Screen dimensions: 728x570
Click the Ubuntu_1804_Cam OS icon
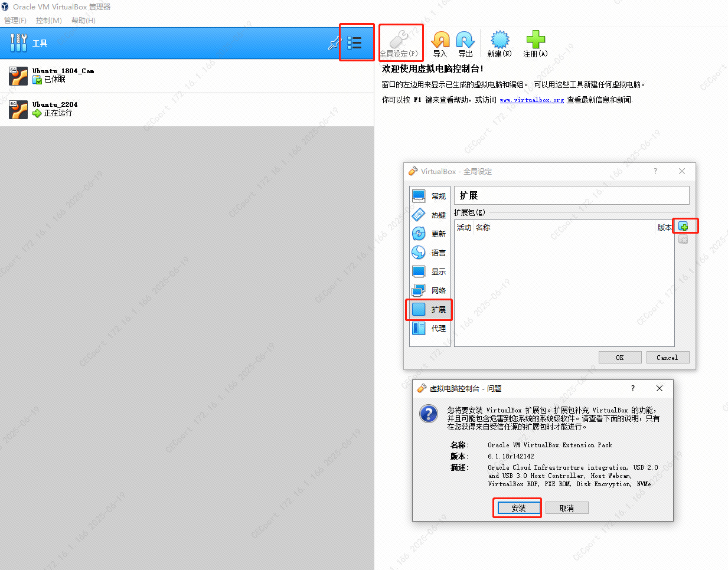[x=18, y=76]
